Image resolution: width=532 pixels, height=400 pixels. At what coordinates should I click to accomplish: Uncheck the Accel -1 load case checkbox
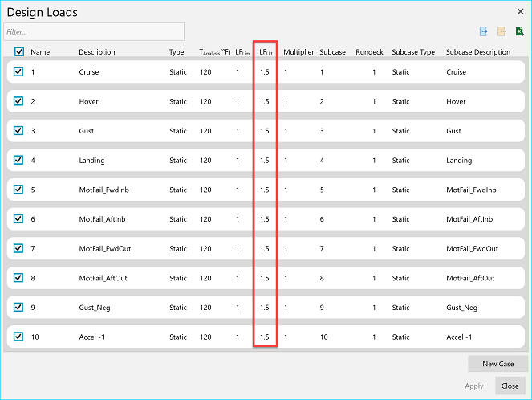[18, 337]
